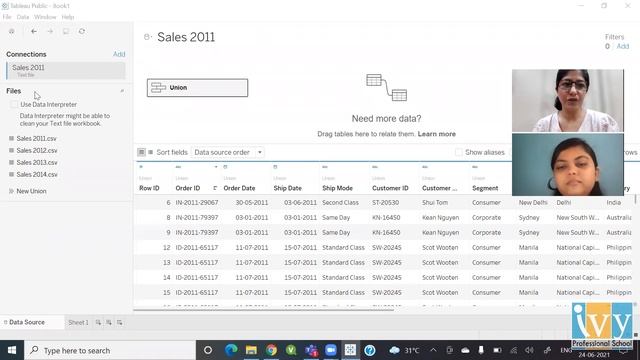Click in the Windows search box
Viewport: 640px width, 360px height.
pyautogui.click(x=110, y=350)
